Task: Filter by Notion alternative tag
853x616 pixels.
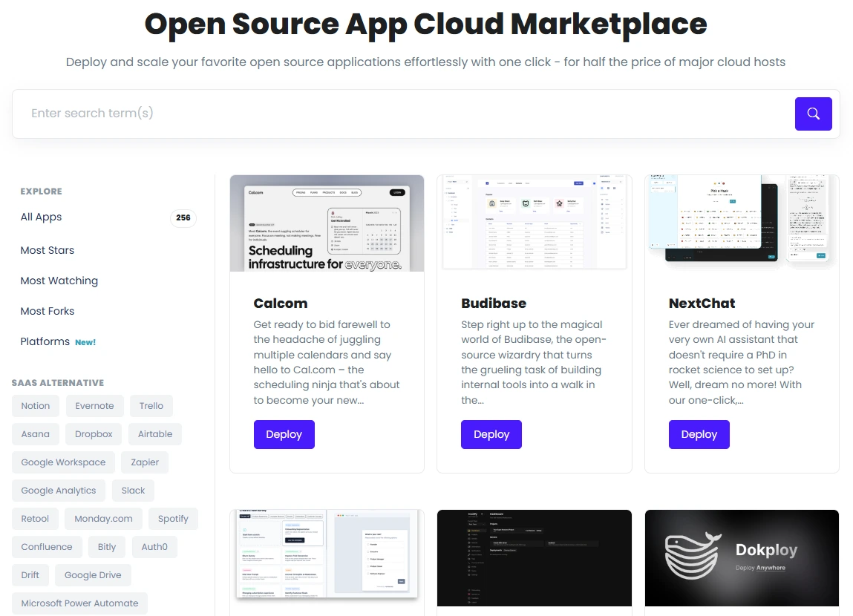Action: click(x=36, y=405)
